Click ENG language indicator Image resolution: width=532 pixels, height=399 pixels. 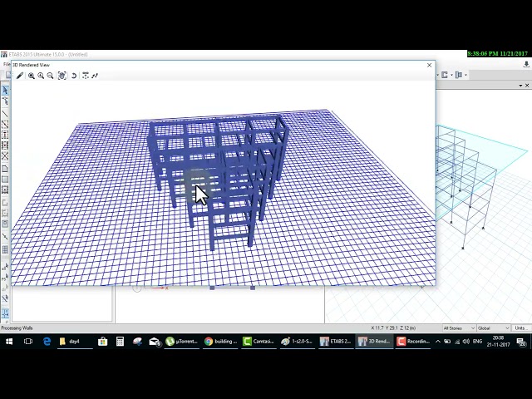[477, 342]
